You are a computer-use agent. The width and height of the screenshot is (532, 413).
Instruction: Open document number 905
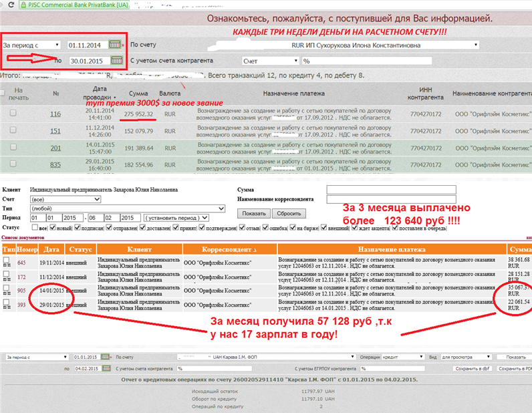click(21, 291)
